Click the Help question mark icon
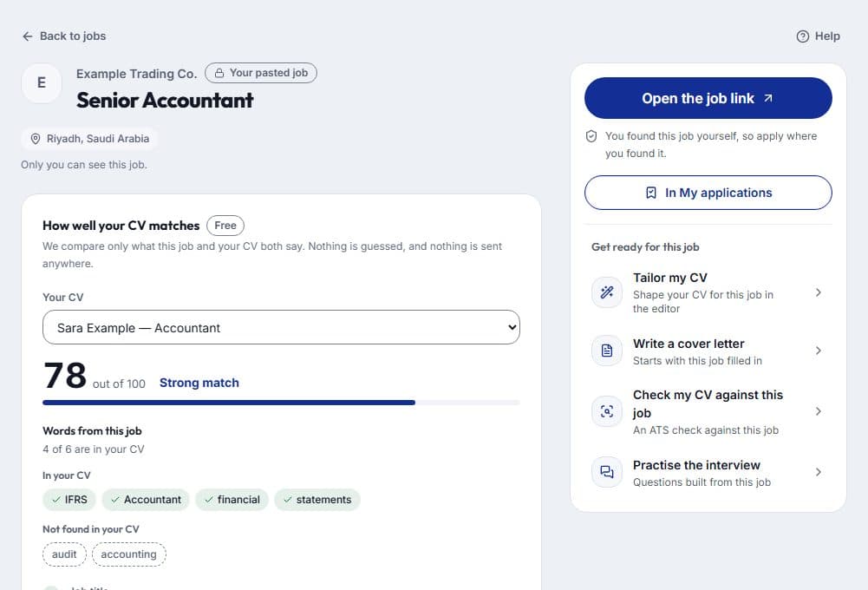Viewport: 868px width, 590px height. (x=802, y=36)
